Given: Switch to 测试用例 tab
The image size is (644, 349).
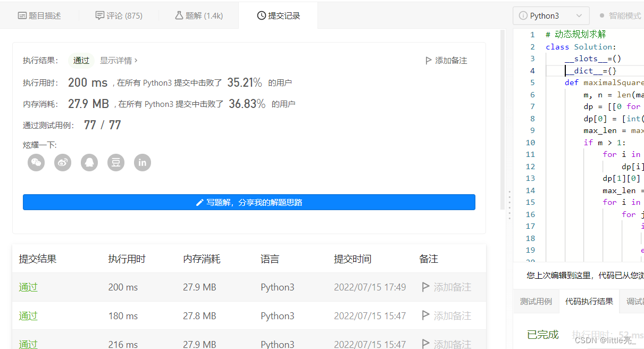Looking at the screenshot, I should point(536,302).
